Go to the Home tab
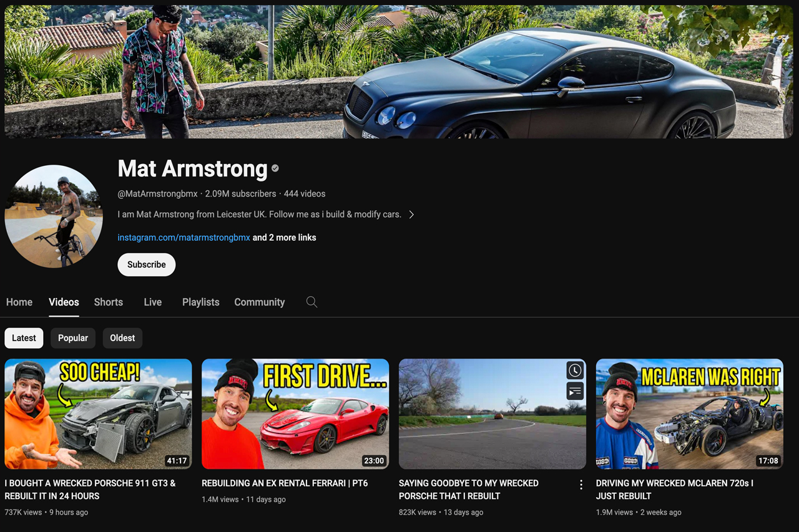 point(19,302)
